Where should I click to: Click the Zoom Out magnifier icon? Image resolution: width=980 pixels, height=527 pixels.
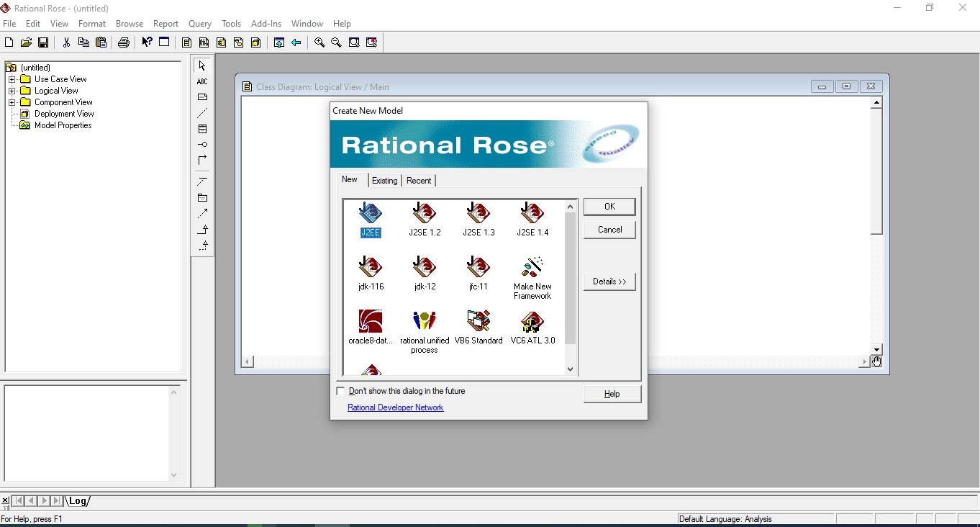[337, 42]
